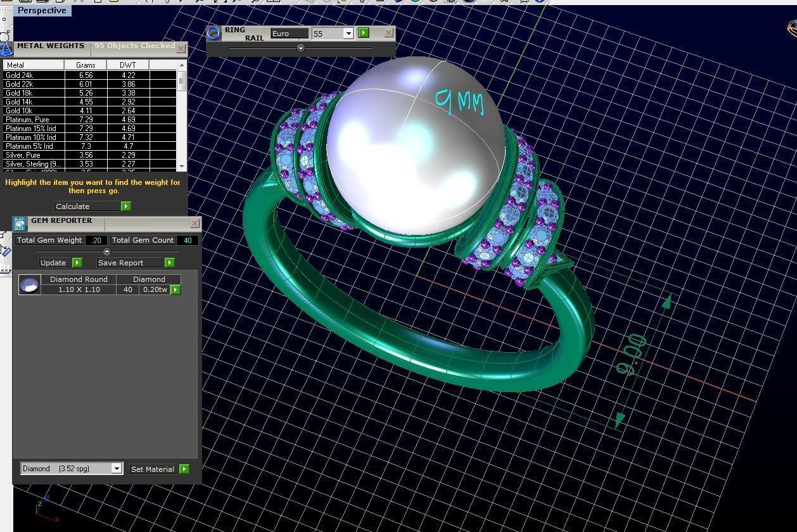Click the DWT column header
The height and width of the screenshot is (532, 797).
click(128, 65)
